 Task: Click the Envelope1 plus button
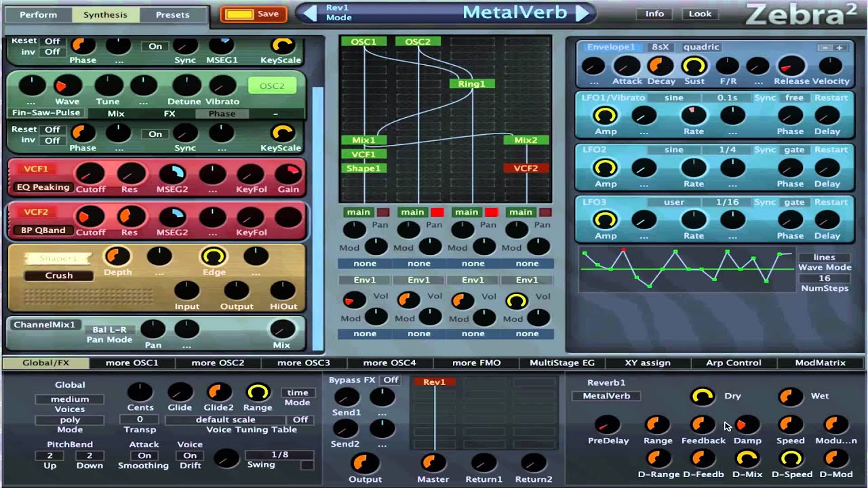coord(839,48)
